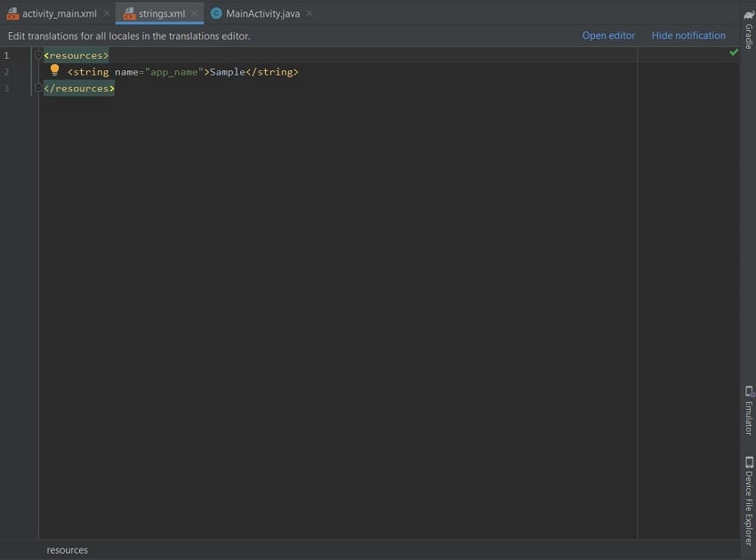Close the MainActivity.java tab
Screen dimensions: 756x560
pyautogui.click(x=310, y=13)
